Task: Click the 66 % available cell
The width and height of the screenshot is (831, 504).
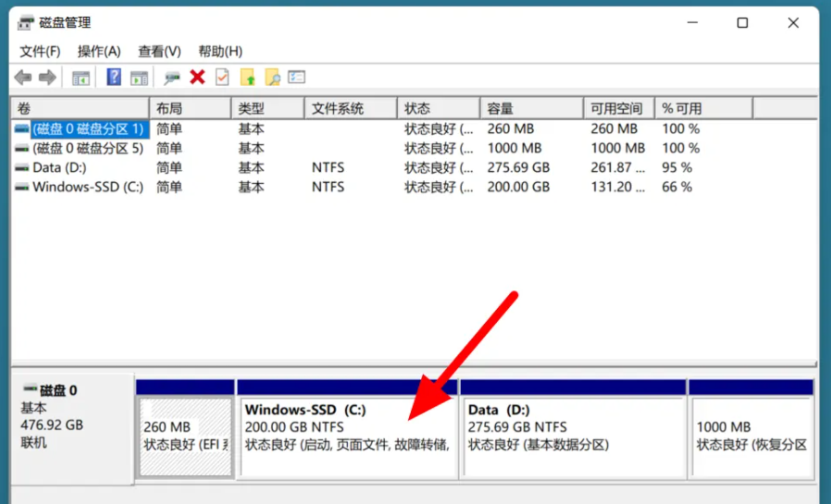Action: [676, 188]
